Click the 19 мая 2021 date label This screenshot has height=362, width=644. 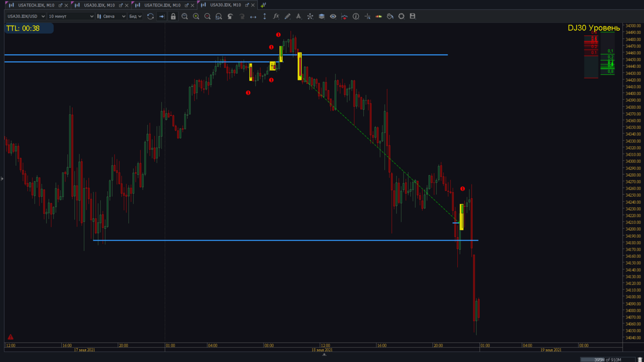click(551, 350)
